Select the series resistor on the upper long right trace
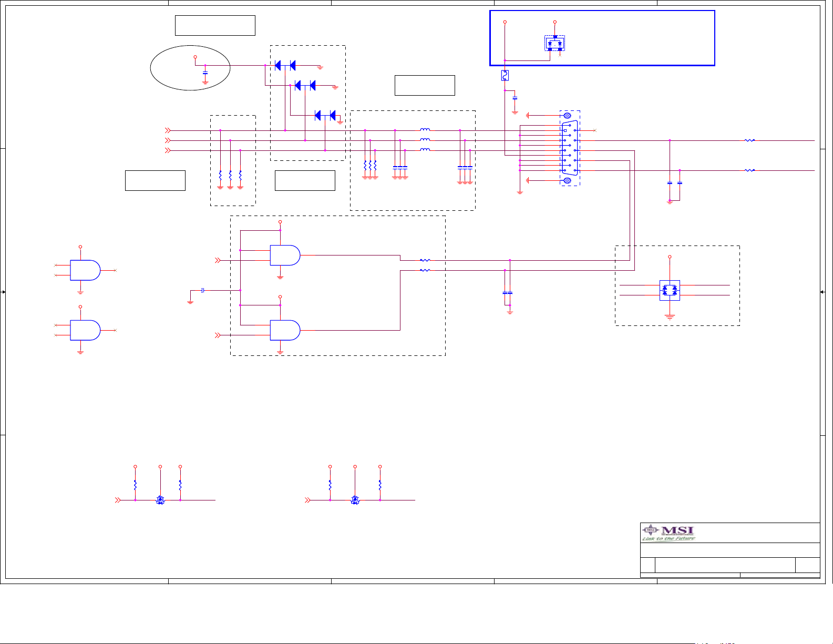Image resolution: width=833 pixels, height=644 pixels. (x=750, y=140)
